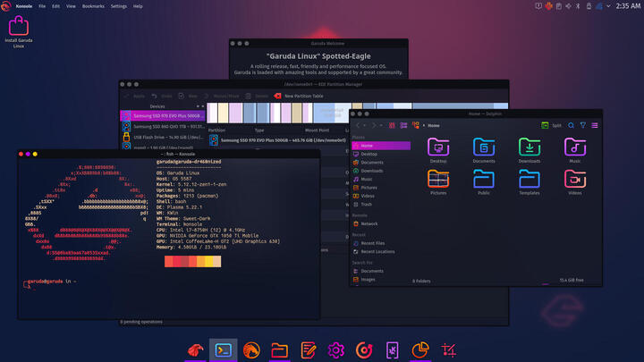
Task: Click New Partition Table in Partition Manager
Action: point(299,96)
